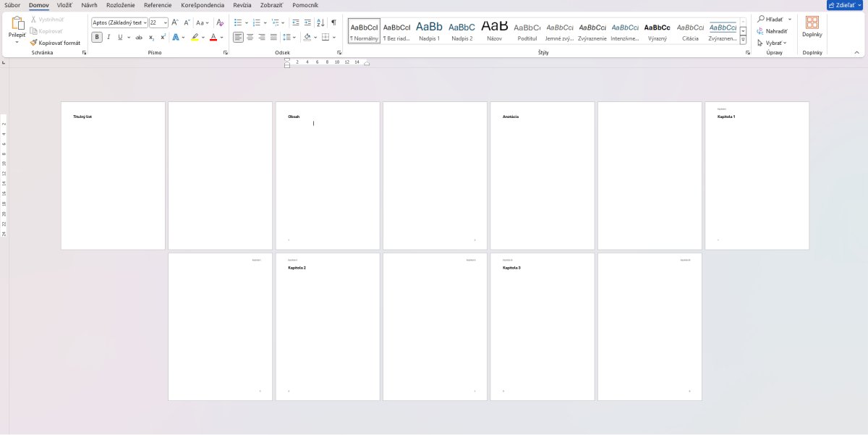Click the Prilepiť paste icon
868x435 pixels.
17,24
